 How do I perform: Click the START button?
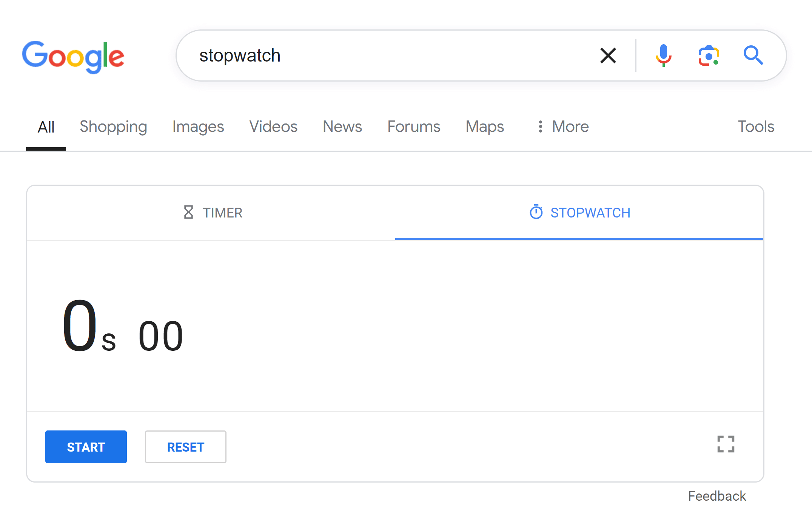pos(86,447)
